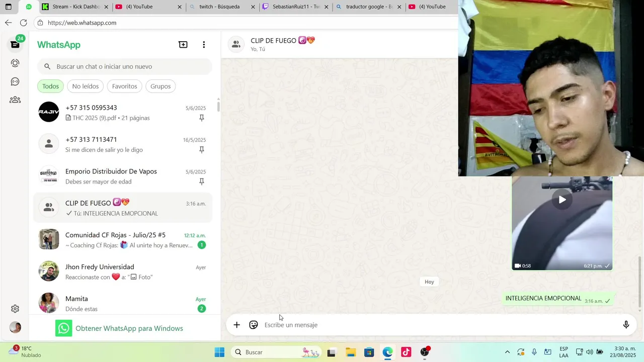Click pin icon on Emporio Distribuidor chat

pyautogui.click(x=202, y=182)
